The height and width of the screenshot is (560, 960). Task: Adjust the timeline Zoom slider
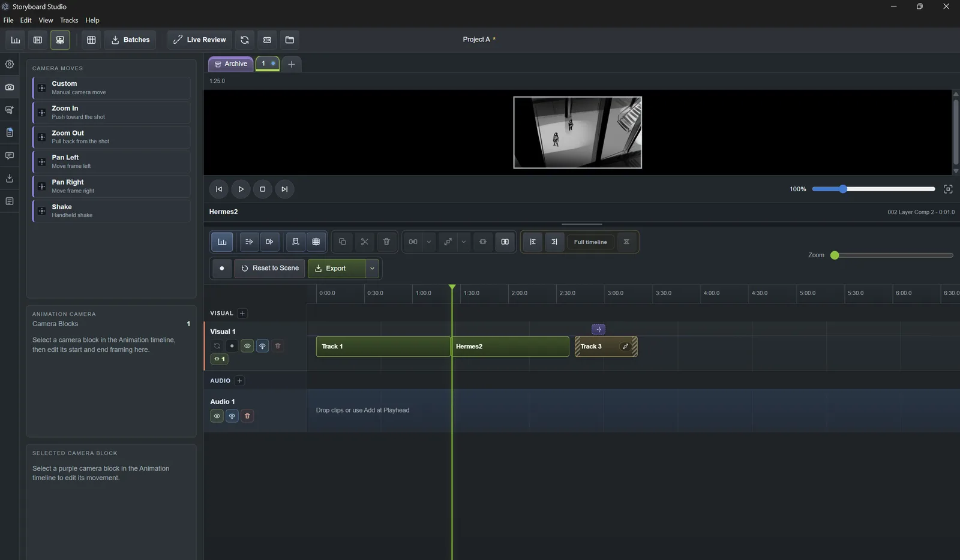(x=893, y=255)
